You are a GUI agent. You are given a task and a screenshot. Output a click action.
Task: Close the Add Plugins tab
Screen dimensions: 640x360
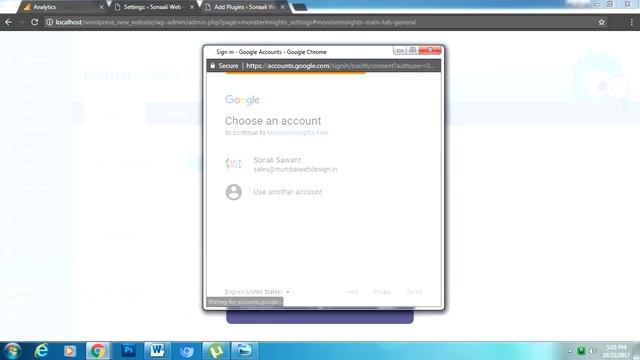point(282,7)
